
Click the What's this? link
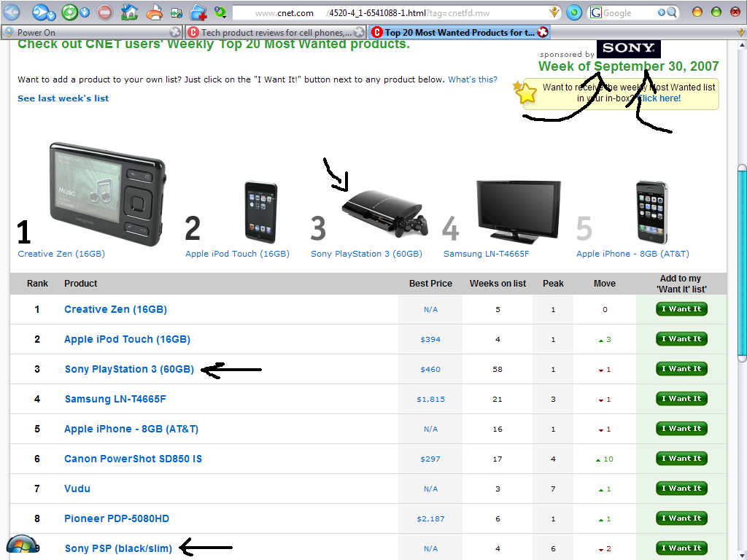coord(473,79)
